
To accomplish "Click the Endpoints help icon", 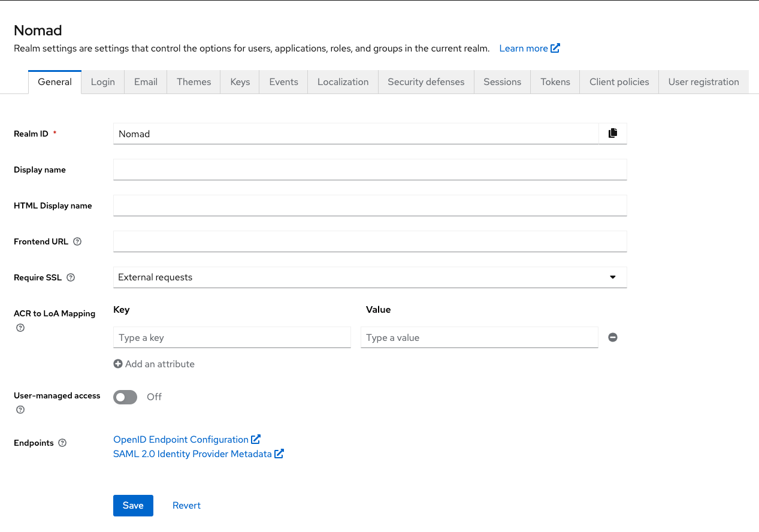I will pyautogui.click(x=62, y=443).
